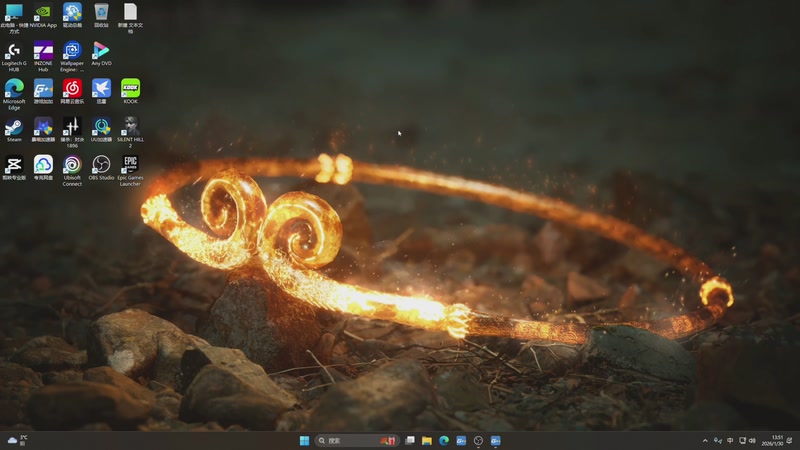Select the Ubisoft Connect shortcut
800x450 pixels.
(x=72, y=171)
